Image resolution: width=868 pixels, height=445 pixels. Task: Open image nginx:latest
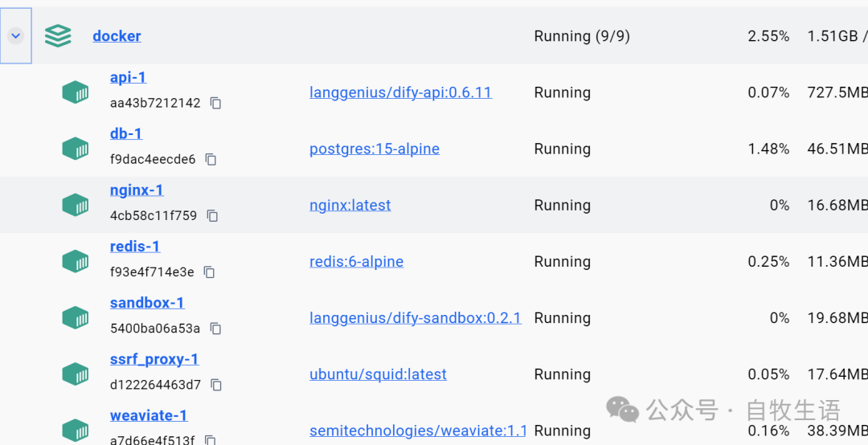350,206
